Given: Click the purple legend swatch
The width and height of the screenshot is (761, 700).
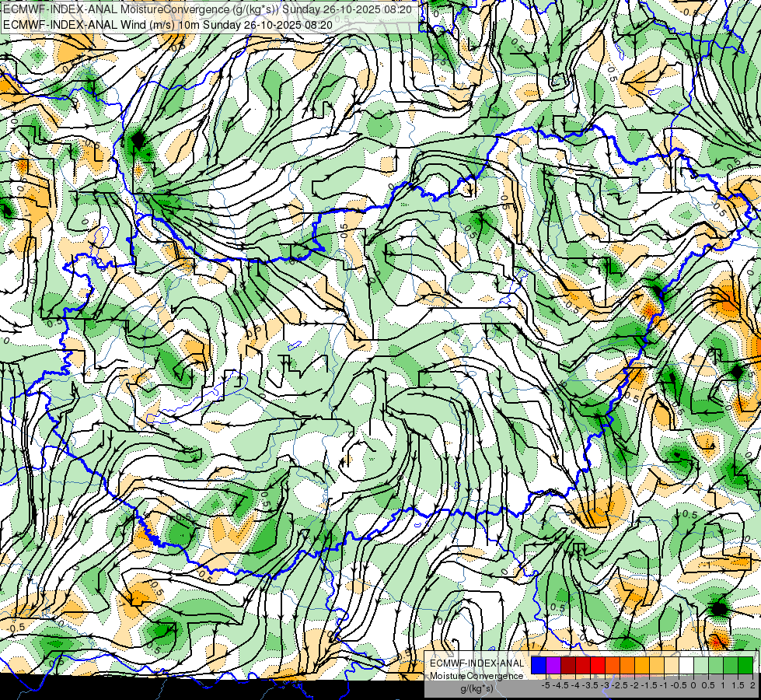Looking at the screenshot, I should [553, 666].
